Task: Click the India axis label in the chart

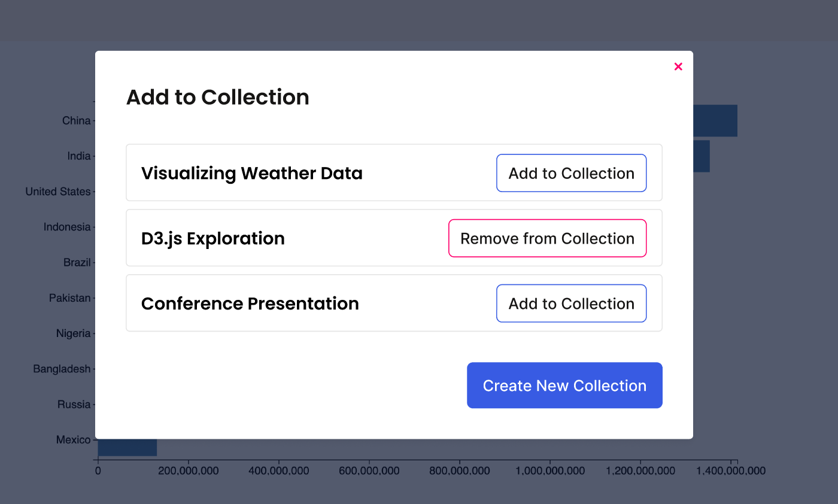Action: (x=79, y=156)
